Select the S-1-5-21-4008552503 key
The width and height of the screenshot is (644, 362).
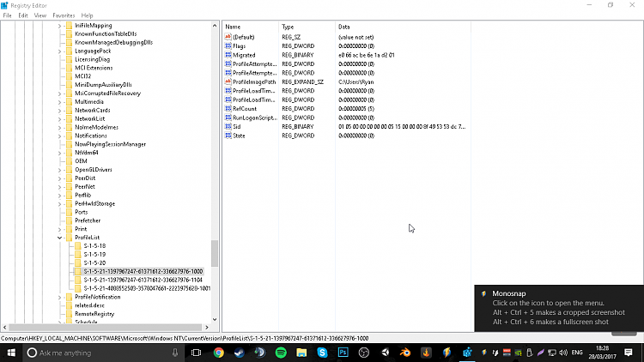point(147,288)
